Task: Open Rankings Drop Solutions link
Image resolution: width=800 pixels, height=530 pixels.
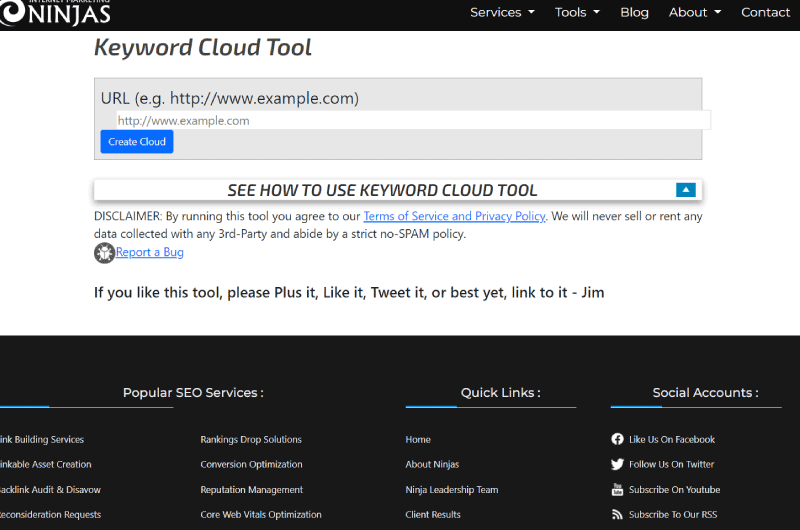Action: pos(251,439)
